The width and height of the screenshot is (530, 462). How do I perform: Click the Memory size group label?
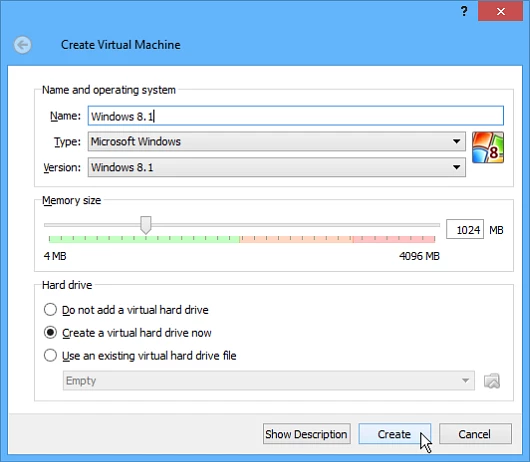[72, 200]
